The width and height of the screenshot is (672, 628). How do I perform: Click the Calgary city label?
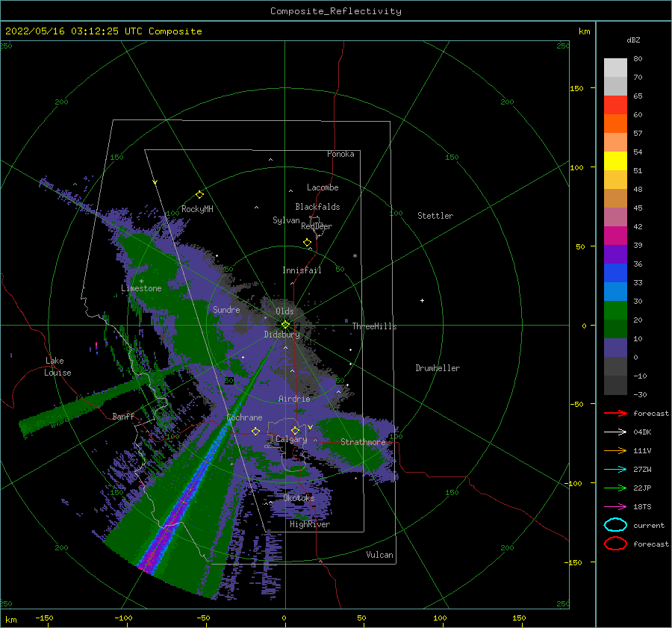291,439
